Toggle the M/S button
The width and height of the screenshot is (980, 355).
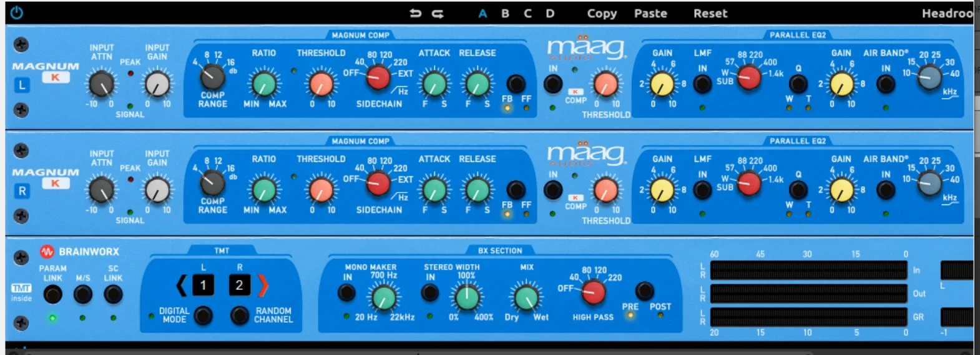pos(83,294)
